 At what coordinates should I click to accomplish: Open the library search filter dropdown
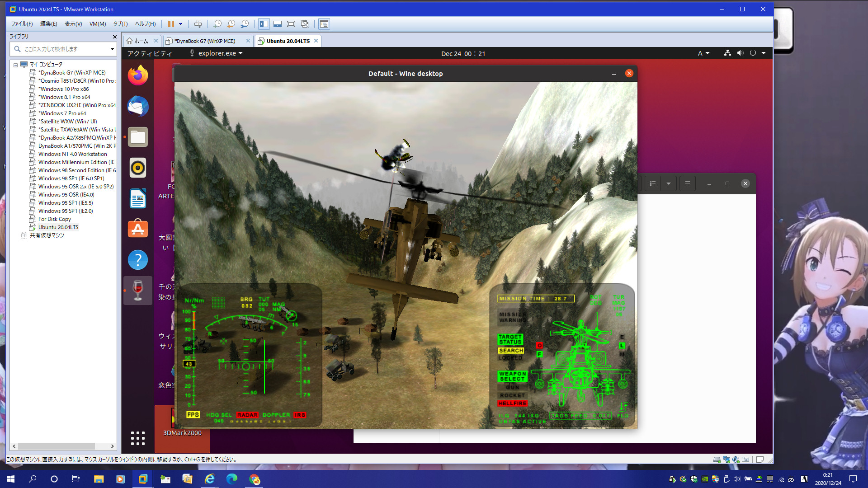[x=112, y=49]
